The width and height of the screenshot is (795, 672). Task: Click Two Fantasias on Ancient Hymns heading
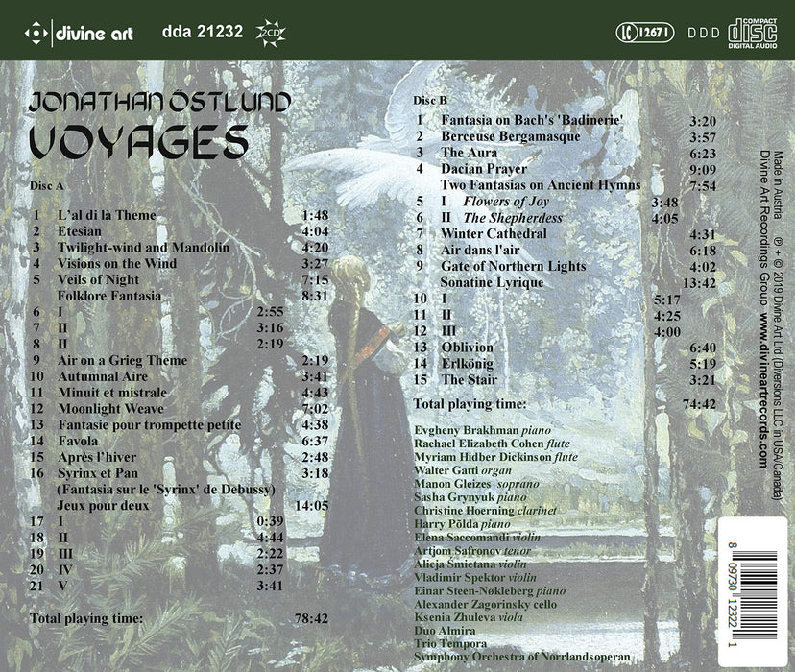tap(541, 185)
